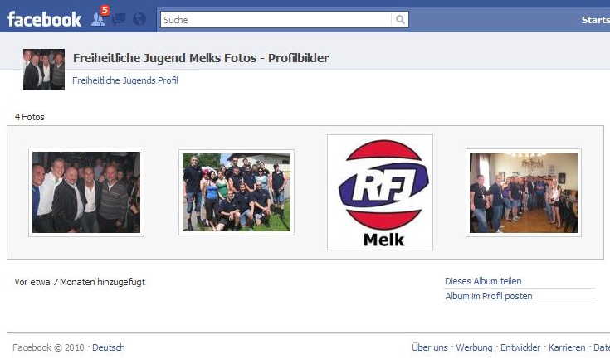Open Freiheitliche Jugend profile picture thumbnail

coord(44,70)
